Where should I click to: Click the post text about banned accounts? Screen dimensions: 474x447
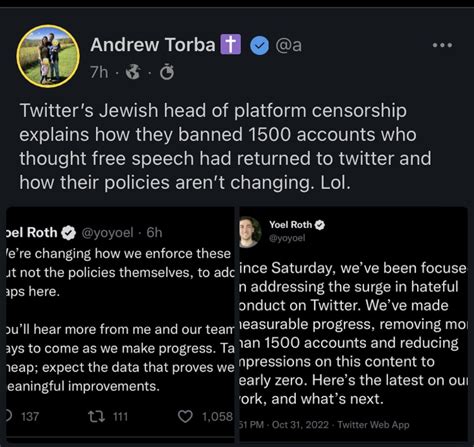click(225, 147)
